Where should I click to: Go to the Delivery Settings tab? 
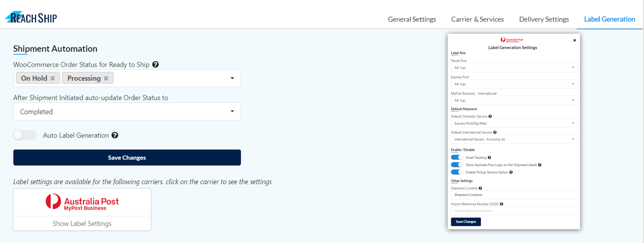coord(544,19)
